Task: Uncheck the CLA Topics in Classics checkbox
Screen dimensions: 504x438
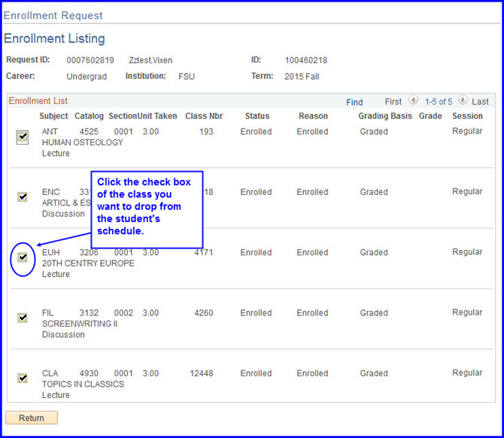Action: coord(23,378)
